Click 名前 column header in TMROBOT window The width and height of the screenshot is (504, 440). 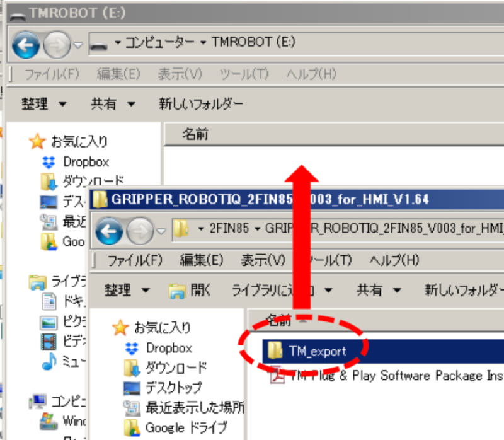tap(195, 134)
